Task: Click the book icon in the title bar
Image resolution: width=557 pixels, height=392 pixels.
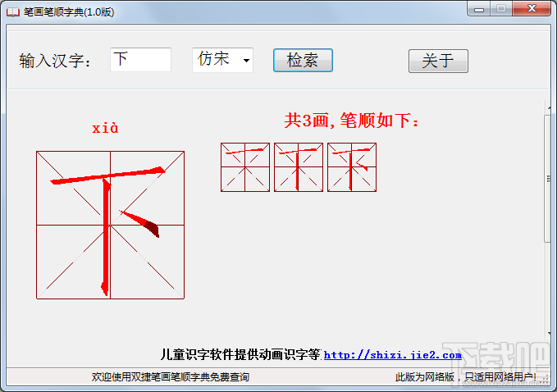Action: [11, 10]
